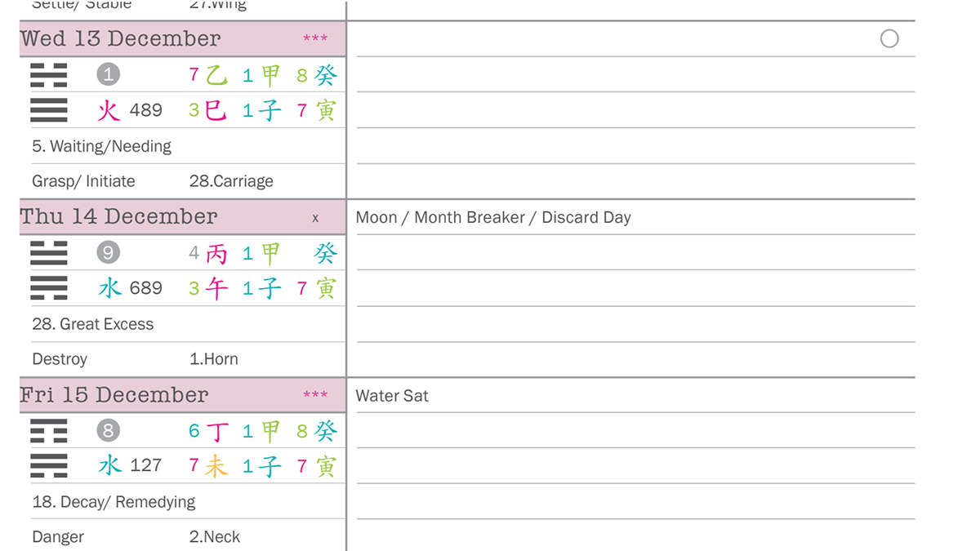Click the '28. Great Excess' hexagram label

[93, 324]
